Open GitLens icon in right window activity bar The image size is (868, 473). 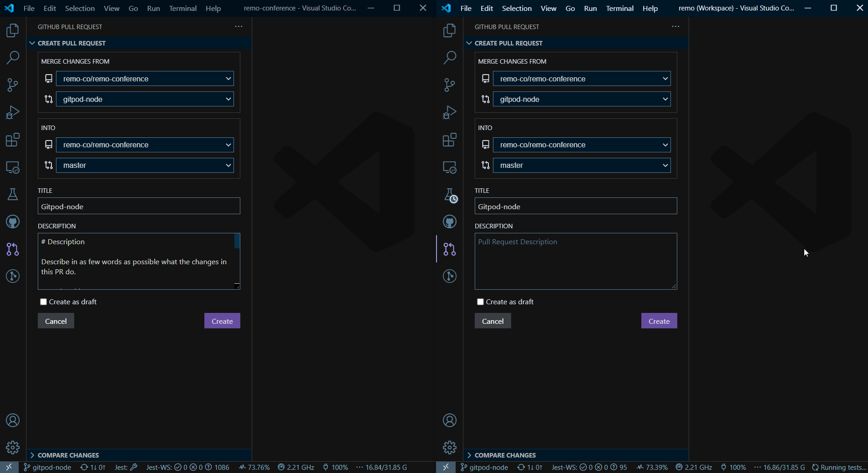coord(450,276)
